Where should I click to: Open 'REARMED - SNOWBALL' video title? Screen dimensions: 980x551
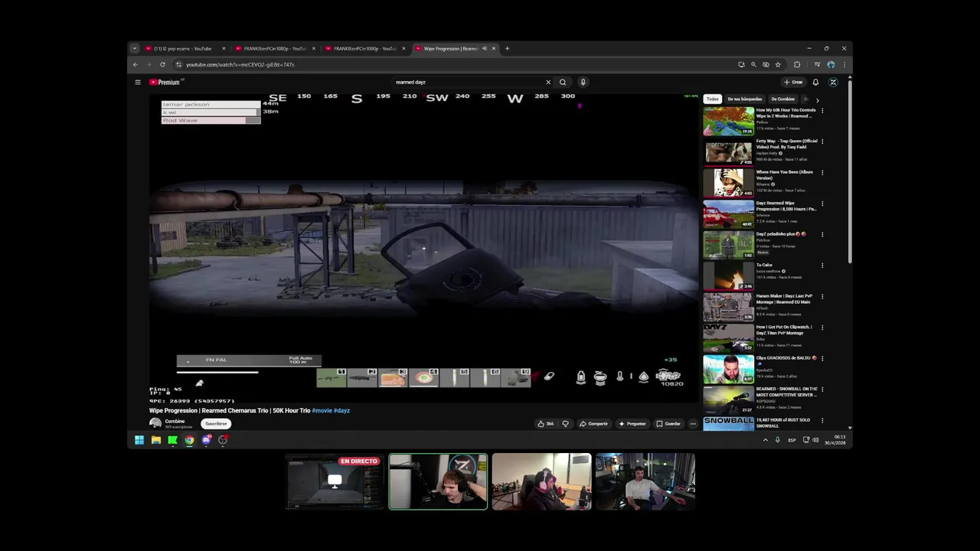point(786,391)
